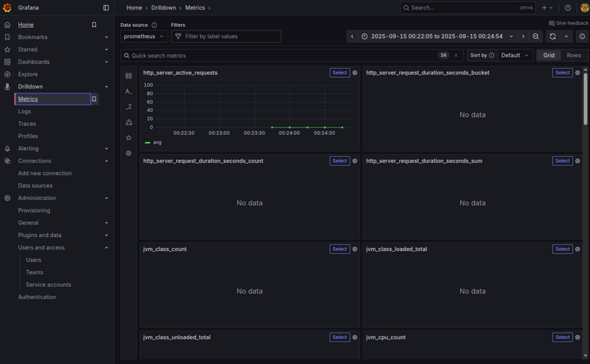
Task: Open the plus New menu dropdown
Action: [547, 8]
